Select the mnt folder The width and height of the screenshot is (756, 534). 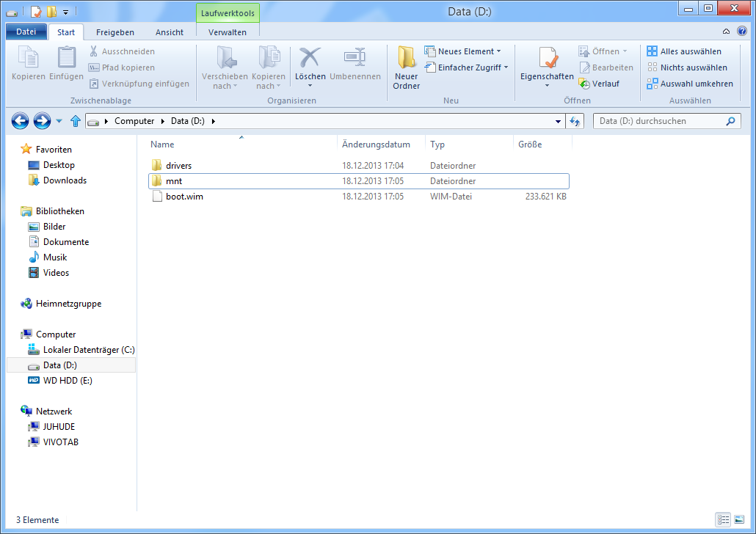point(359,181)
